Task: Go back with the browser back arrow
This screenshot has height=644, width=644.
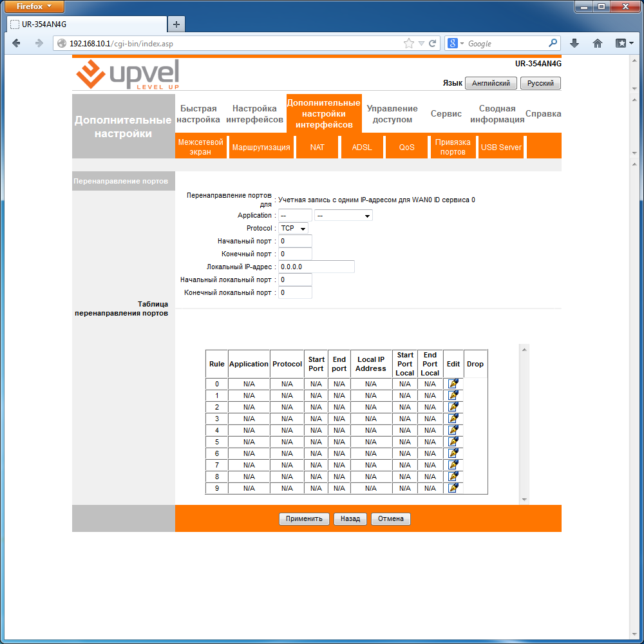Action: (17, 43)
